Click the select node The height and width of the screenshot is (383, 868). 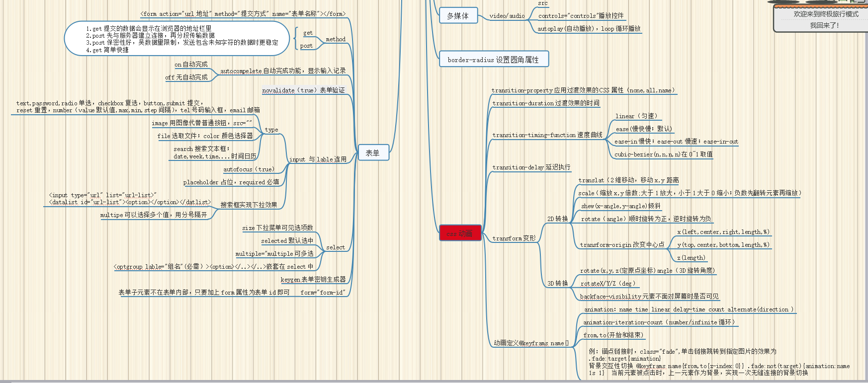[x=336, y=247]
